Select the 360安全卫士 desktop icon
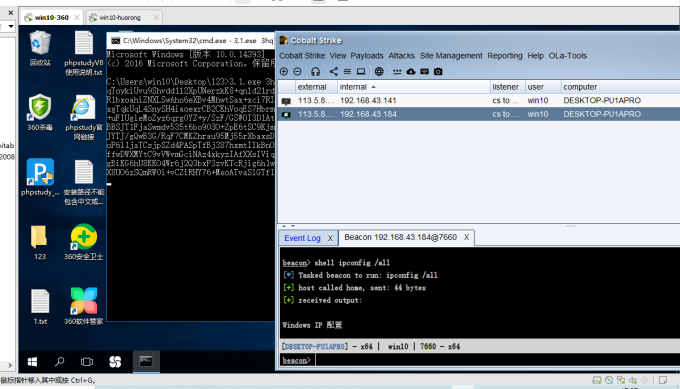The image size is (680, 389). 84,242
